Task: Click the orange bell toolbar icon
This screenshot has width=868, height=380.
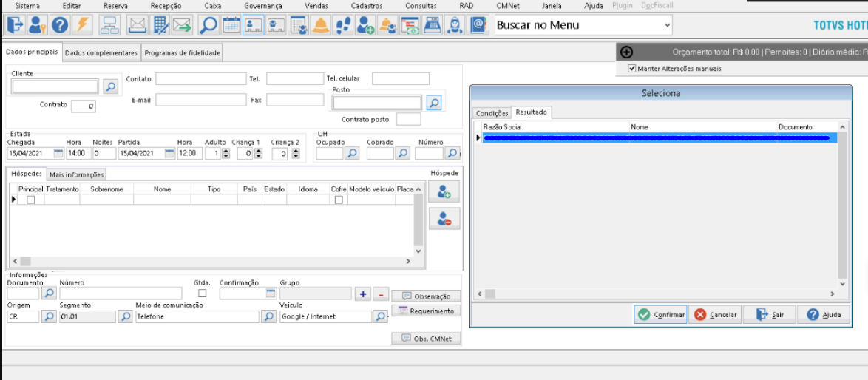Action: pyautogui.click(x=321, y=25)
